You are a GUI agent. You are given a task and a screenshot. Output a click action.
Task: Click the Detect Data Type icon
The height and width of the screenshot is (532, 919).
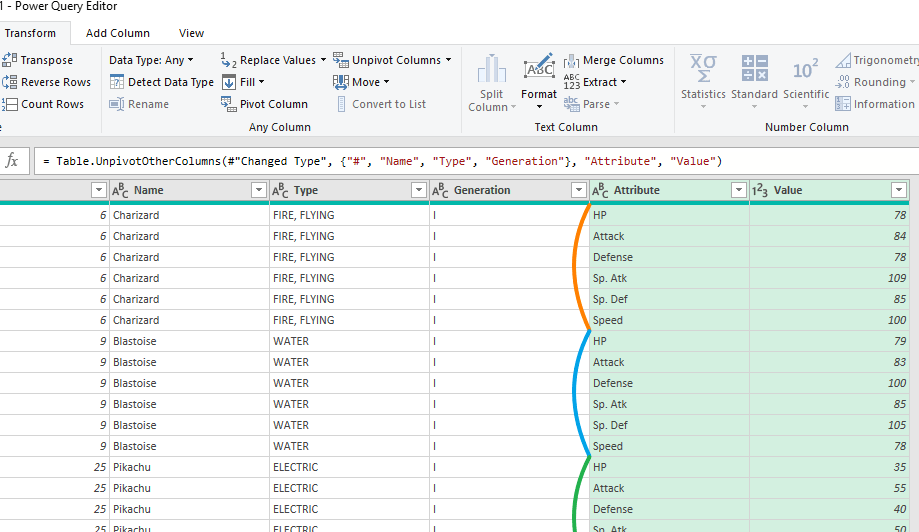pos(117,82)
